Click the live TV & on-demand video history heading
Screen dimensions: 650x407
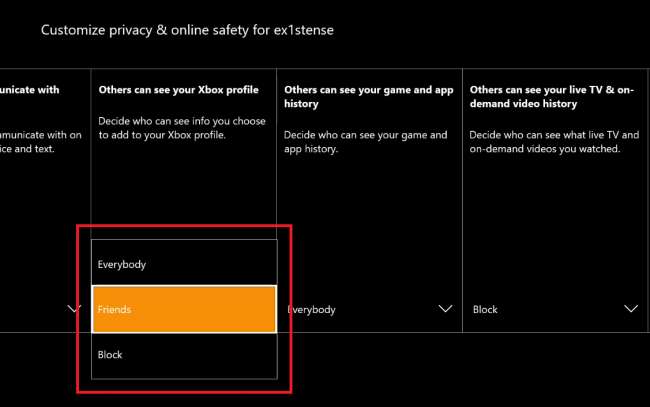(x=552, y=96)
